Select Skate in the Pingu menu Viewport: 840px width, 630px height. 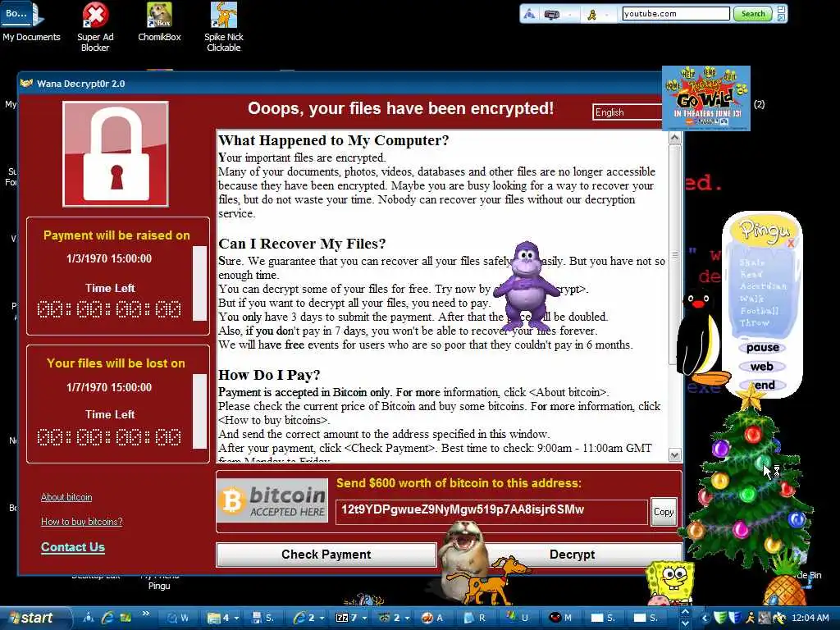752,262
